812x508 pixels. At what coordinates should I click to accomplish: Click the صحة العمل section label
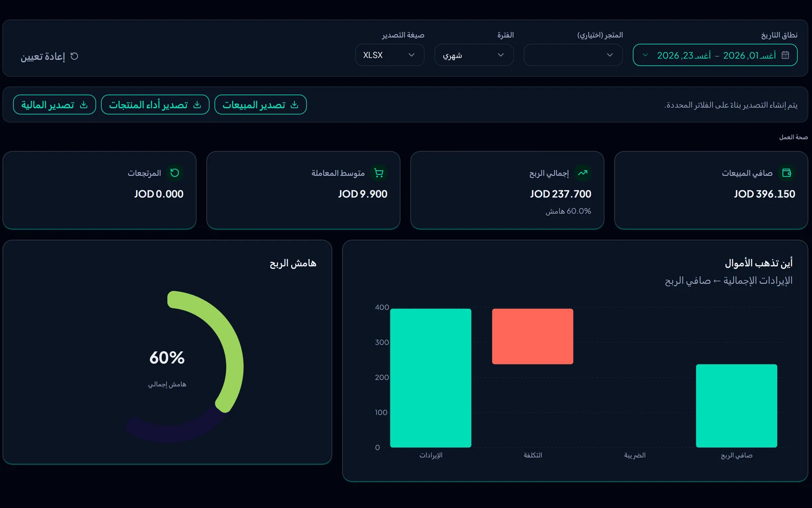pyautogui.click(x=794, y=137)
